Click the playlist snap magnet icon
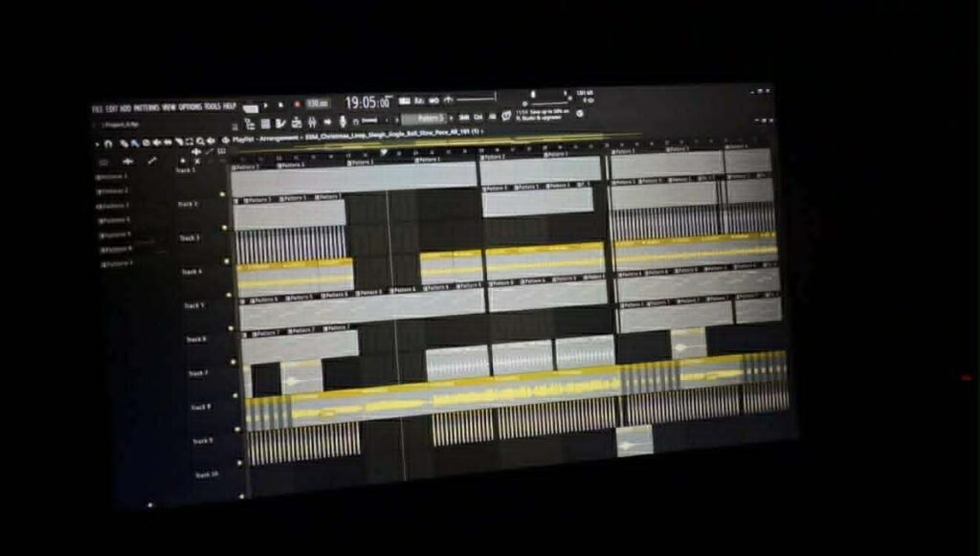980x556 pixels. pos(108,143)
